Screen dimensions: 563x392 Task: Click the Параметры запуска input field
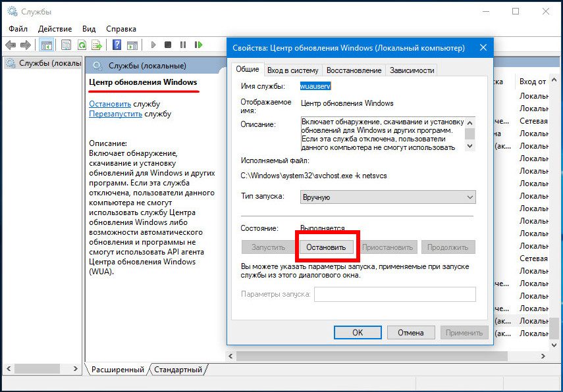395,294
